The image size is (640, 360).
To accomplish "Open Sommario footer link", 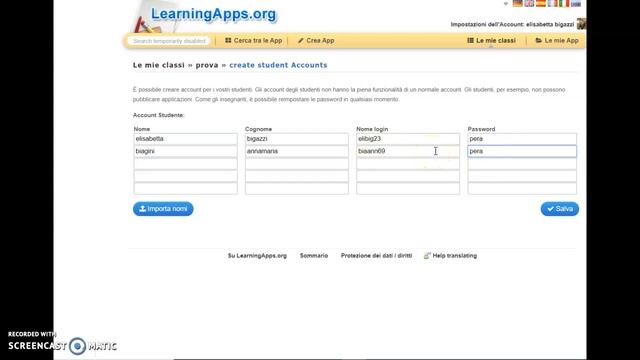I will [x=314, y=256].
